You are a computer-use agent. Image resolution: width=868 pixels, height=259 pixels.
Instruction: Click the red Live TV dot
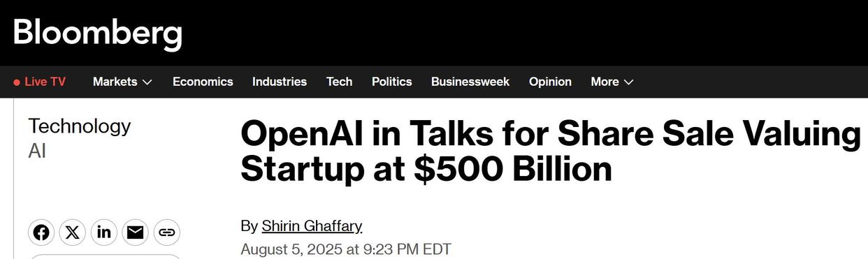tap(17, 82)
